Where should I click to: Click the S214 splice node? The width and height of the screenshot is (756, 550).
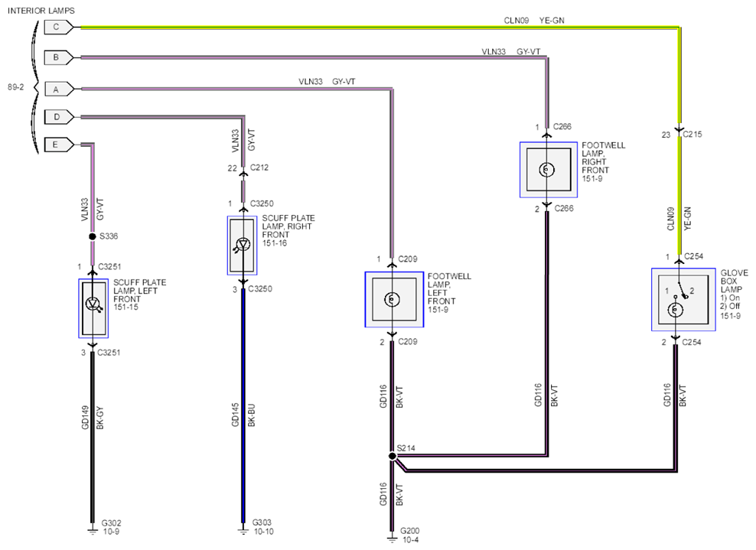coord(393,456)
